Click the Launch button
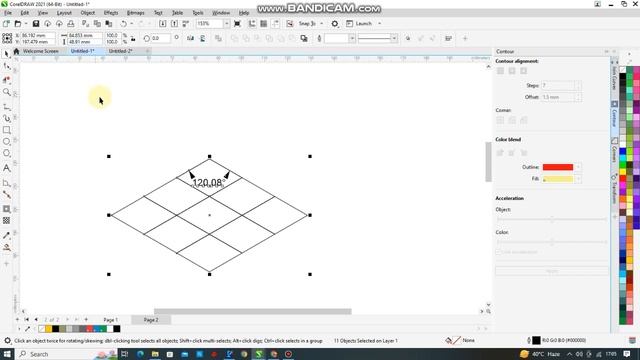 pos(359,24)
